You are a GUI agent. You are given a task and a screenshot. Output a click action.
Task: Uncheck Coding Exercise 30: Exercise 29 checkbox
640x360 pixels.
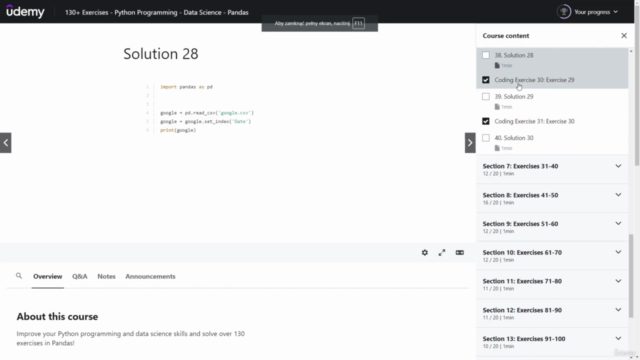(x=486, y=80)
